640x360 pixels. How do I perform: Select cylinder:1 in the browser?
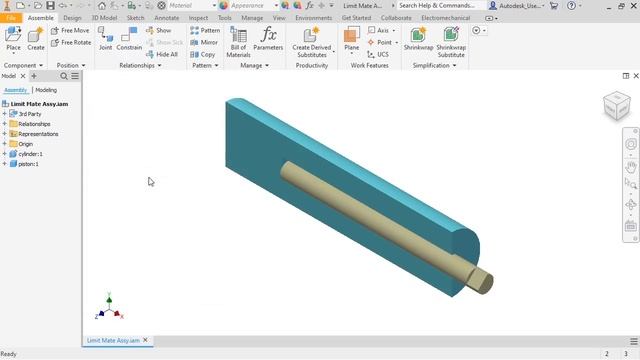coord(30,154)
